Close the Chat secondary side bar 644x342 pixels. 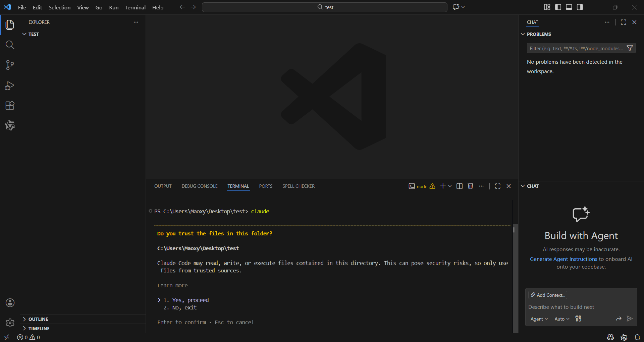click(x=634, y=22)
